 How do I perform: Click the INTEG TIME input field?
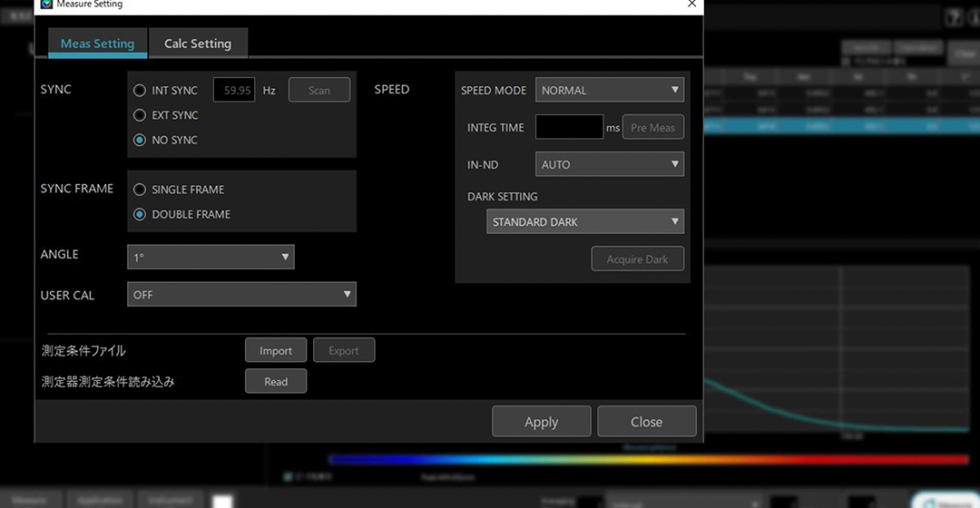(569, 127)
